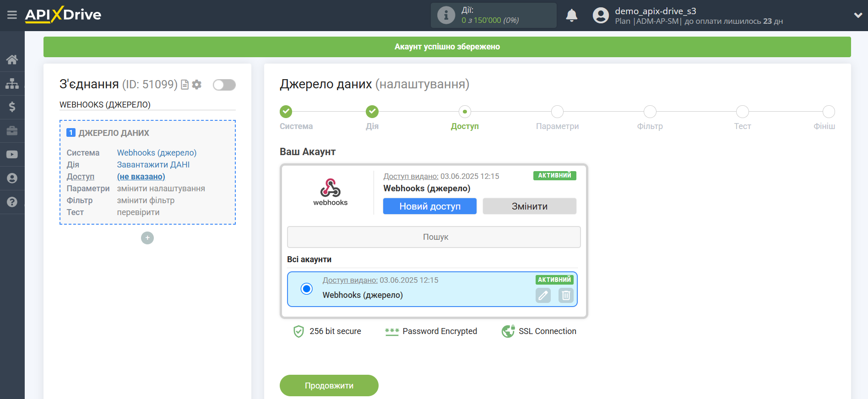868x399 pixels.
Task: Edit the account with the pencil icon
Action: coord(543,296)
